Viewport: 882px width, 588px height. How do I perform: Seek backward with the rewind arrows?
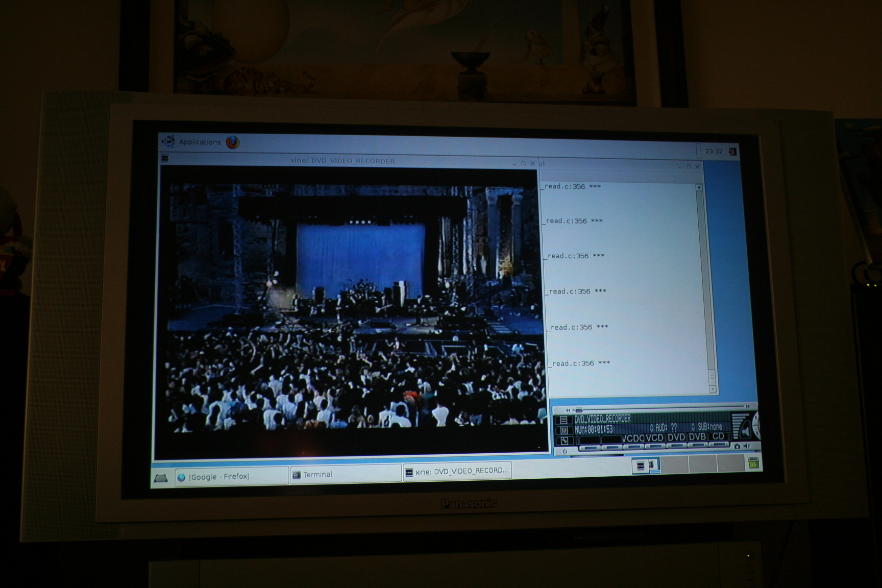(568, 410)
